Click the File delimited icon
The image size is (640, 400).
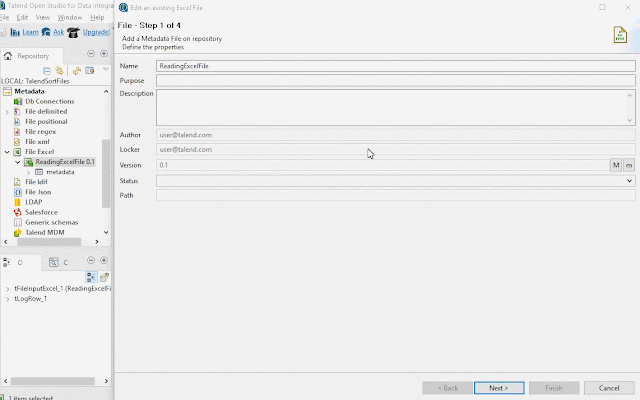click(x=17, y=111)
